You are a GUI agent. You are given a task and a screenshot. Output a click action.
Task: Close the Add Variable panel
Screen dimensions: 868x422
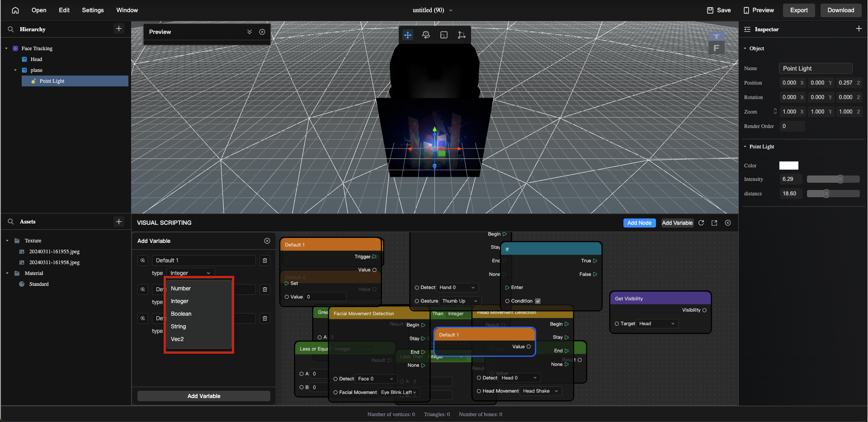267,241
